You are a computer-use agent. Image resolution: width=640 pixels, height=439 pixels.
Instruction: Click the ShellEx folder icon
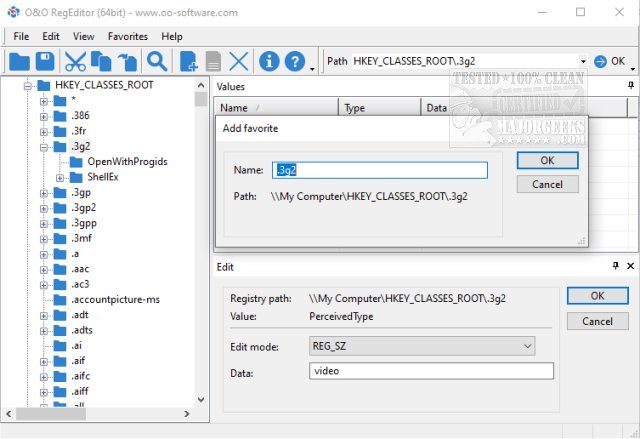(76, 177)
